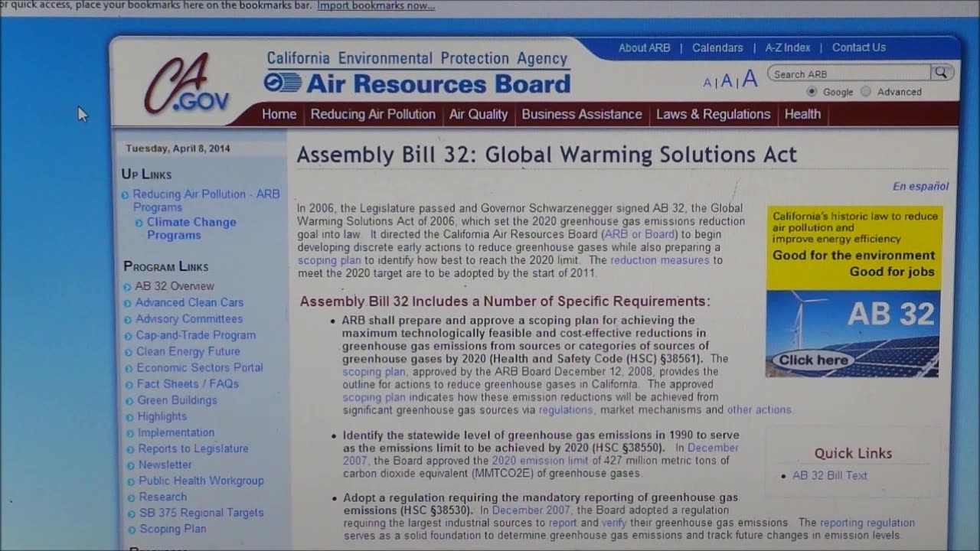
Task: Click the Assembly Bill 32 page heading
Action: [547, 155]
